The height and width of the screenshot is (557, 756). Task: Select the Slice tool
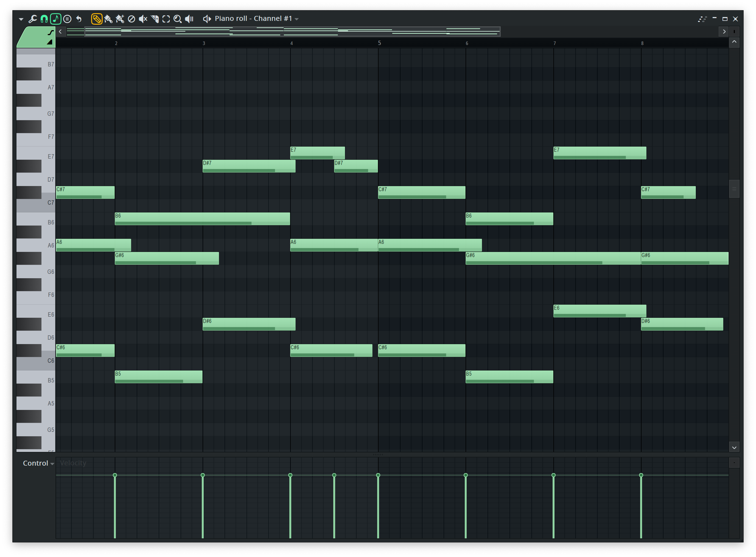155,19
